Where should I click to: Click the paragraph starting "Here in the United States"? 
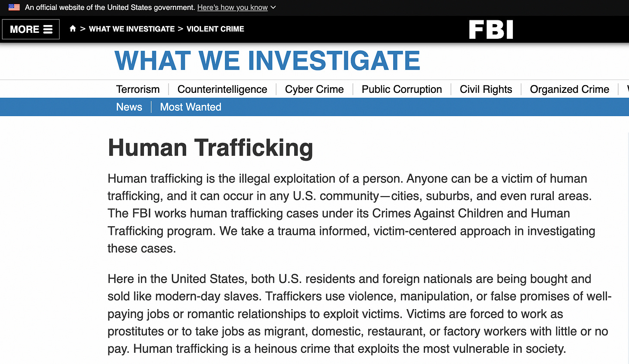[359, 313]
